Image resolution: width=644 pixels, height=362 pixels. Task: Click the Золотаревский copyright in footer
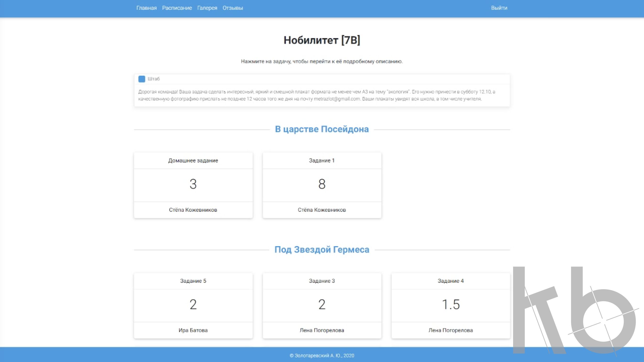point(322,356)
